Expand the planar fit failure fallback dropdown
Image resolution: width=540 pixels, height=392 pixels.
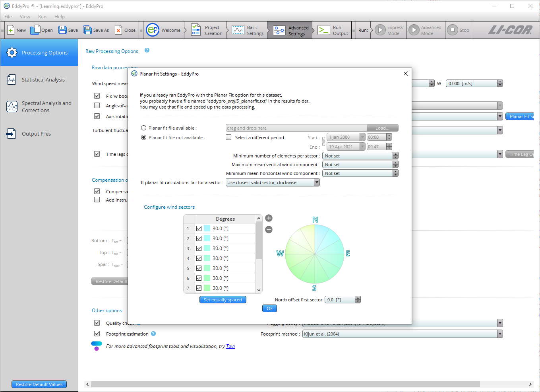pos(317,182)
